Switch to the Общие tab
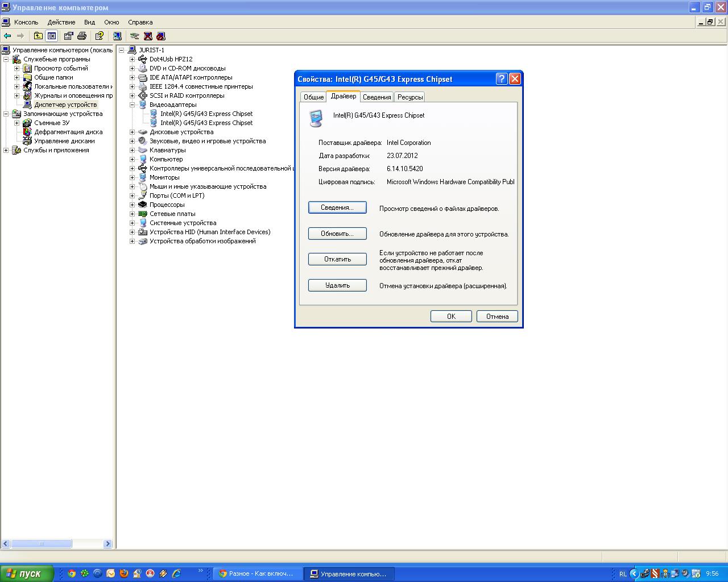This screenshot has width=728, height=582. 313,97
